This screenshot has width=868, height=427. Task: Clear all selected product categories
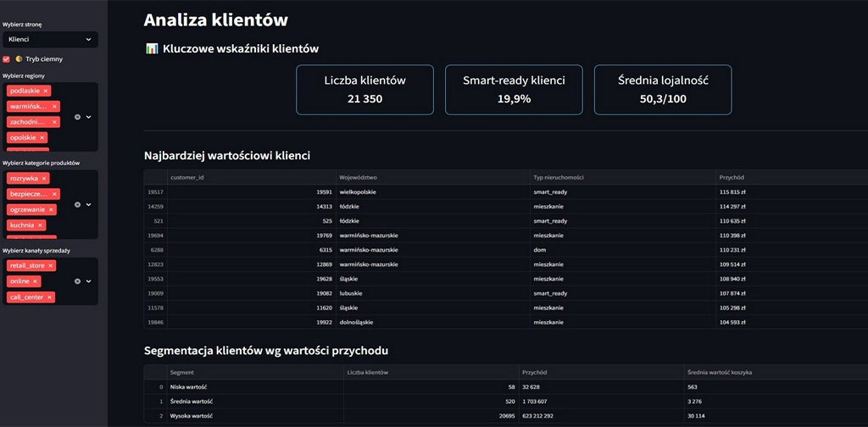(77, 204)
